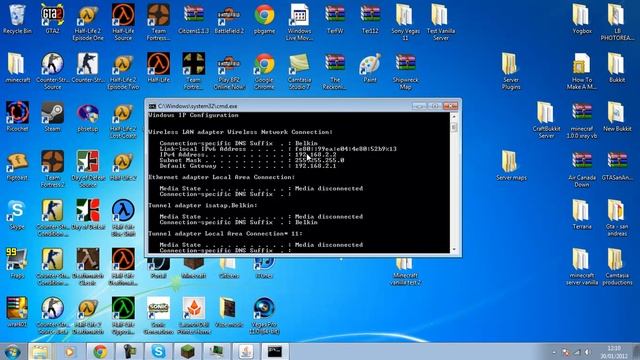This screenshot has width=640, height=360.
Task: Select the CraftBukkit Server folder
Action: pos(546,121)
